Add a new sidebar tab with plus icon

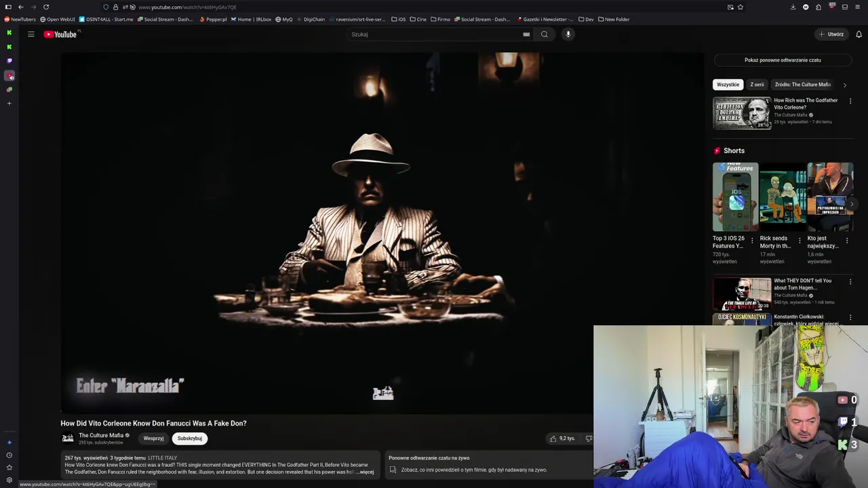(x=9, y=104)
